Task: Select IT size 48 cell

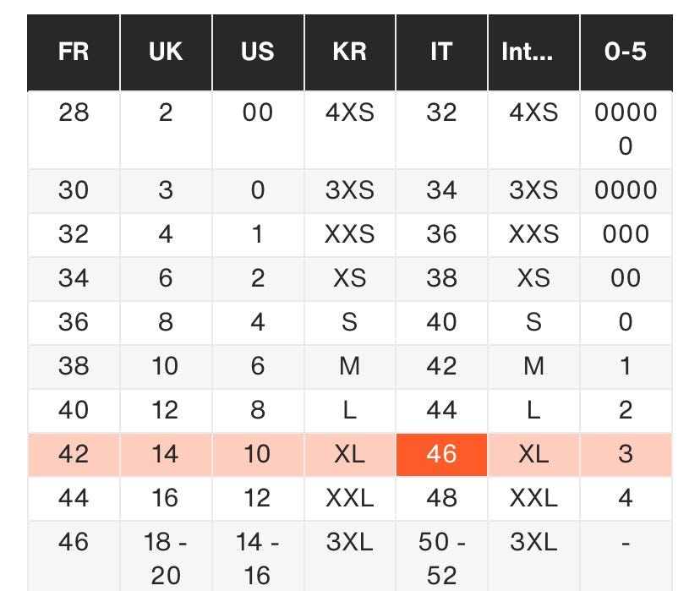Action: click(x=441, y=498)
